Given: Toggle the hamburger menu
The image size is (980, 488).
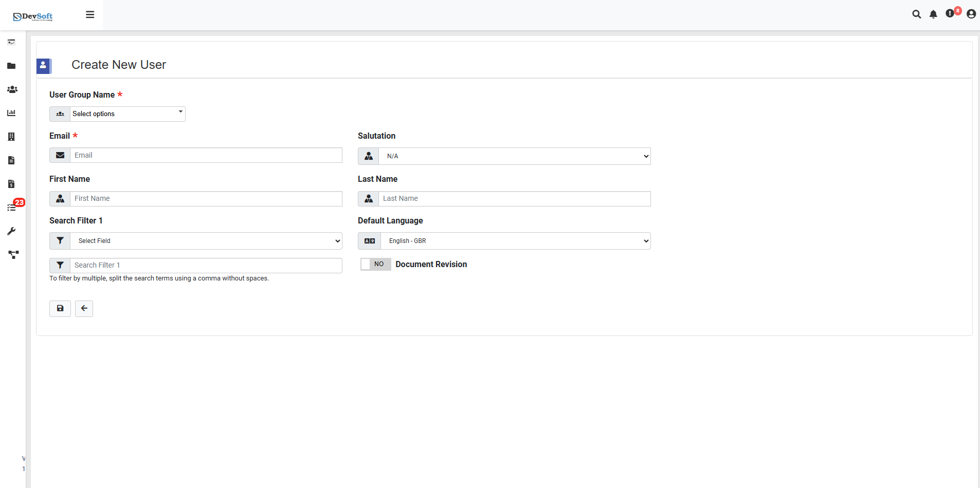Looking at the screenshot, I should [x=90, y=14].
